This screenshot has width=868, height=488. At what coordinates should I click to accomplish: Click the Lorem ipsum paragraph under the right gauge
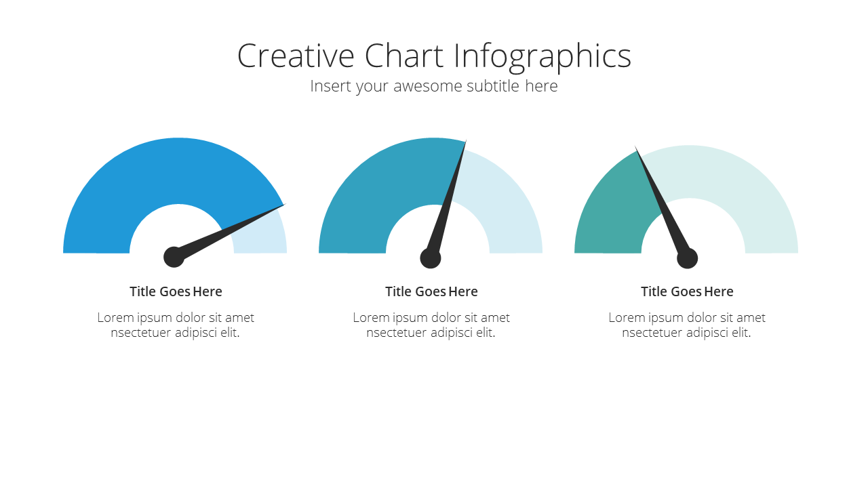(x=687, y=325)
